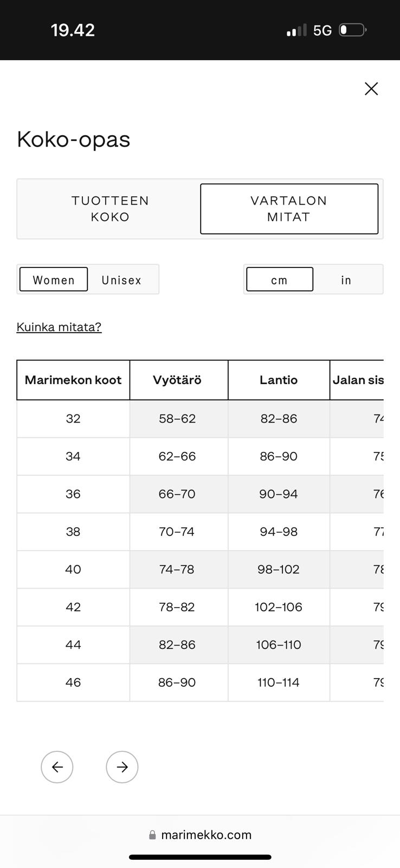Screen dimensions: 400x868
Task: Tap the Vyötärö column header
Action: click(177, 380)
